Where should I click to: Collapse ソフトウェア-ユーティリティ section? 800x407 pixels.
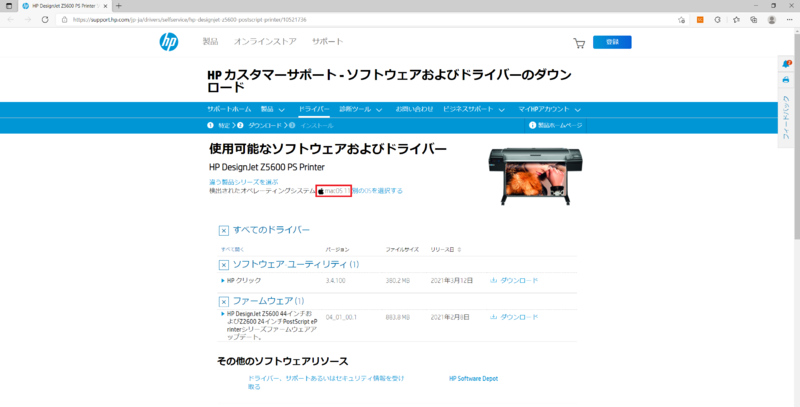[x=223, y=265]
